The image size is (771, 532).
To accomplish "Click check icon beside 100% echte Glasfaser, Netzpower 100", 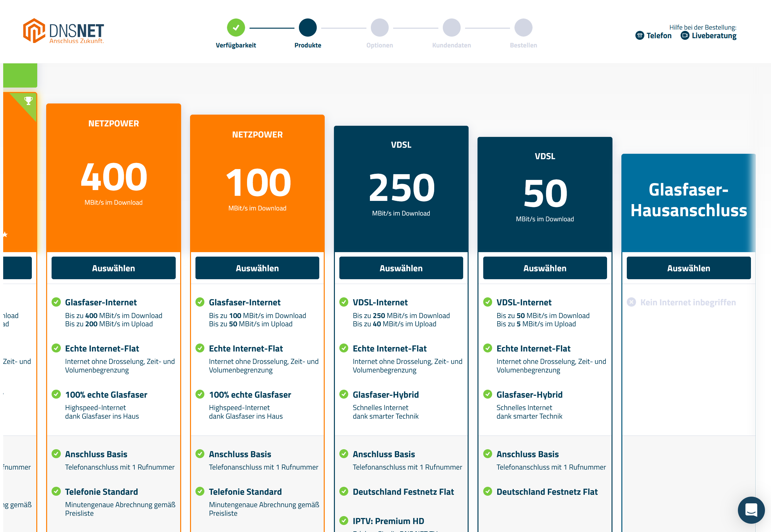I will 200,394.
